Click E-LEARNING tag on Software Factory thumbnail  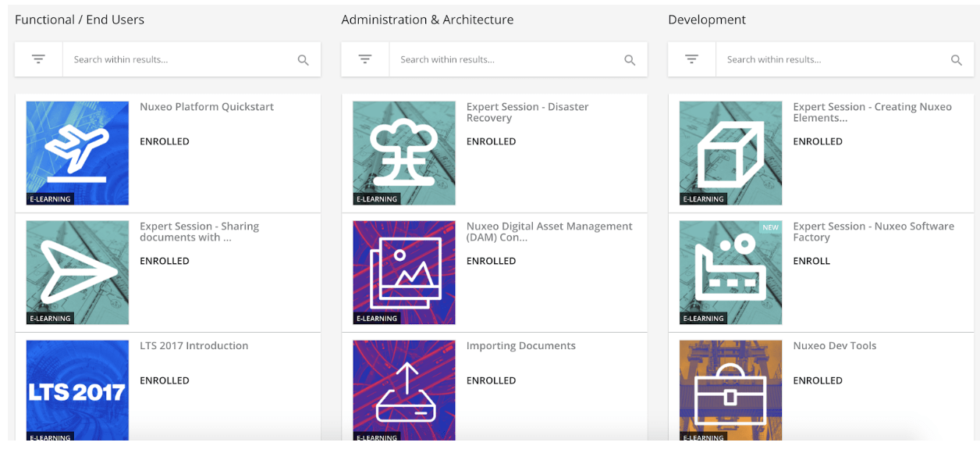704,319
